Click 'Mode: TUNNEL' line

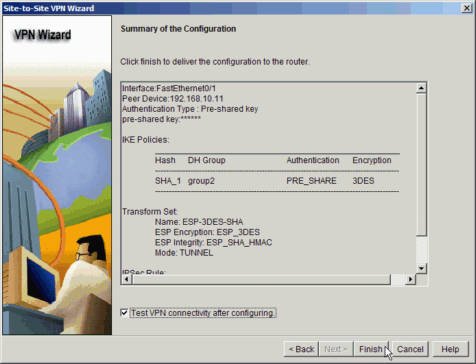click(184, 253)
